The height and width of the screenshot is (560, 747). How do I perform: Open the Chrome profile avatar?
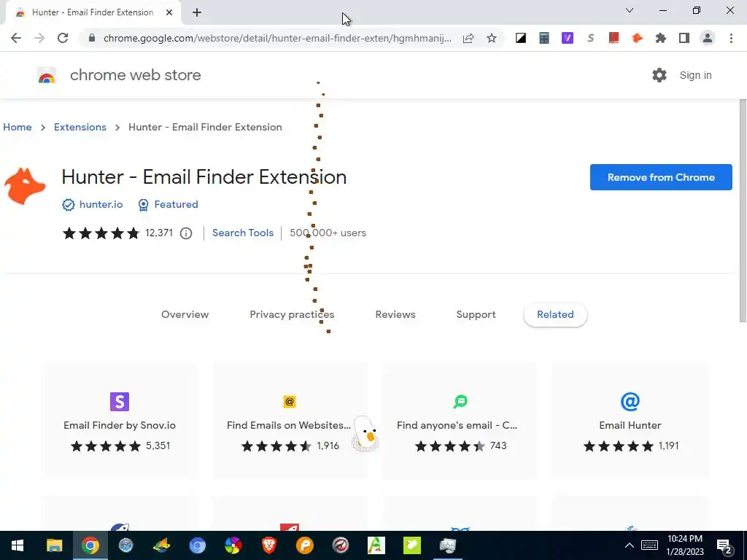tap(708, 38)
